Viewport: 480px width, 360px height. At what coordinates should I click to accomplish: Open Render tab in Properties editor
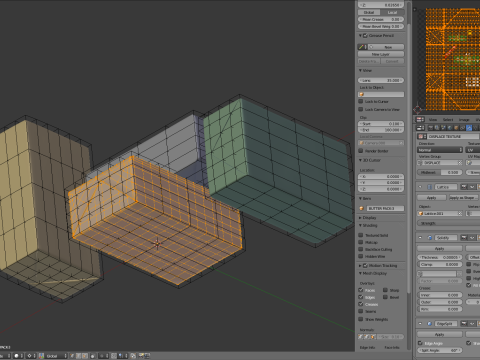pyautogui.click(x=431, y=128)
